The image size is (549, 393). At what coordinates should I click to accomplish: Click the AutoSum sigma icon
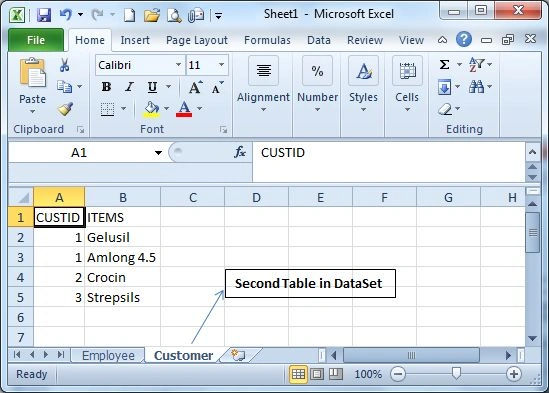(x=444, y=64)
